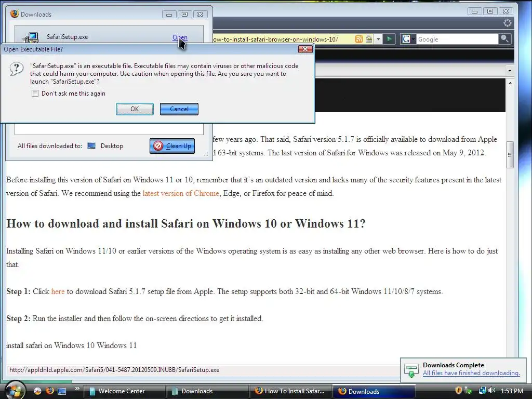The height and width of the screenshot is (399, 532).
Task: Click the address bar URL text
Action: point(275,39)
